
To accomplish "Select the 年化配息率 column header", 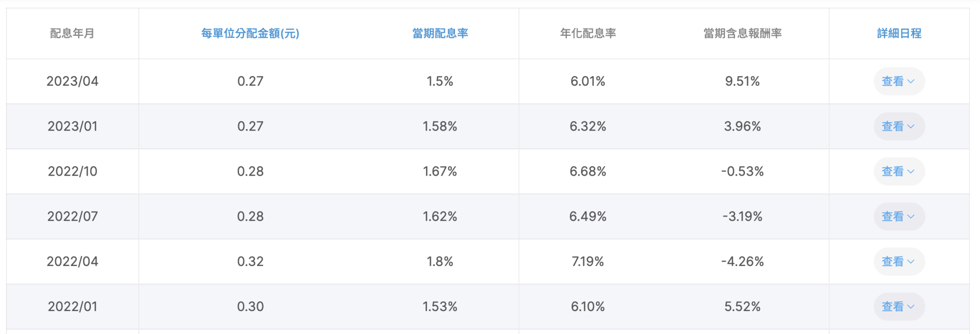I will [x=588, y=33].
